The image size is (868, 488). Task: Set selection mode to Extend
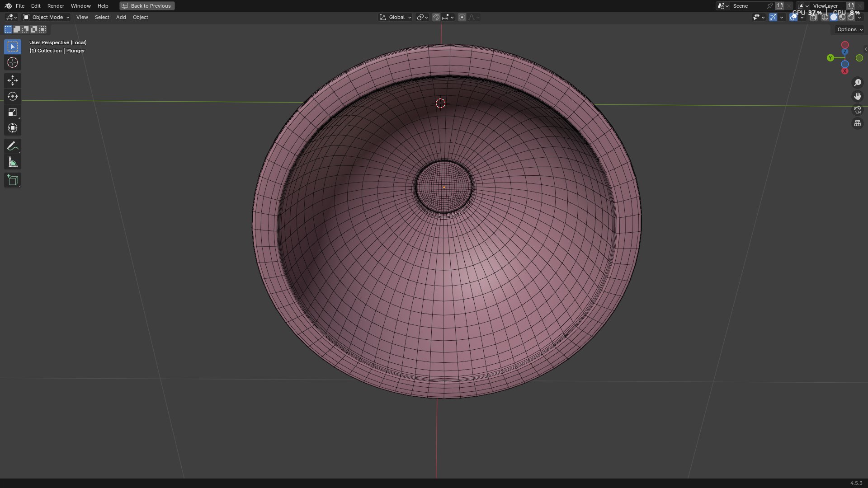click(x=17, y=29)
